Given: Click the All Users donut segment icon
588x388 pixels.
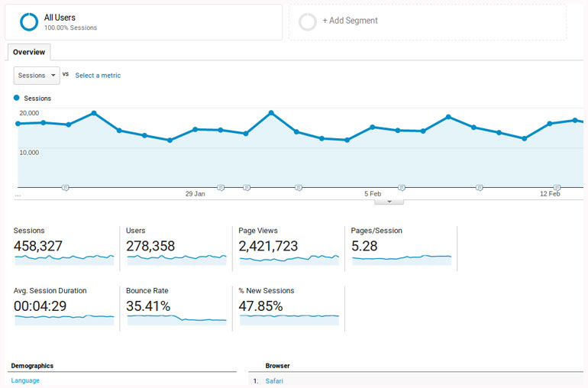Looking at the screenshot, I should [29, 22].
